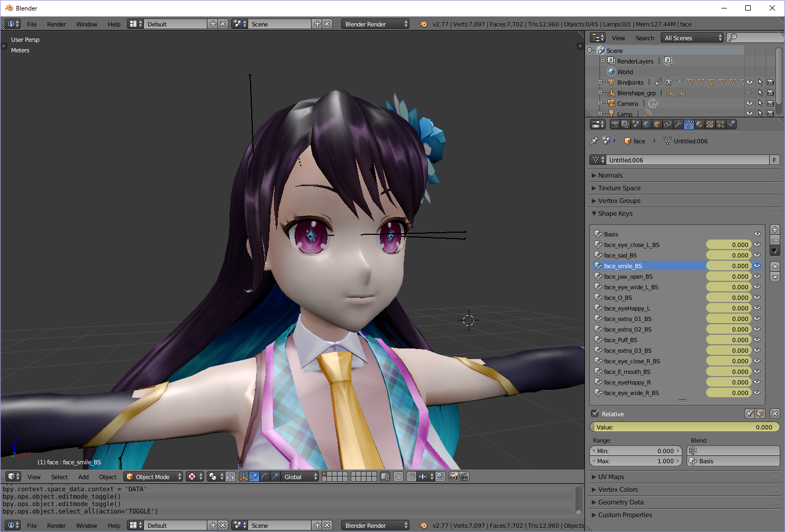
Task: Open the Material properties tab (sphere icon)
Action: click(699, 124)
